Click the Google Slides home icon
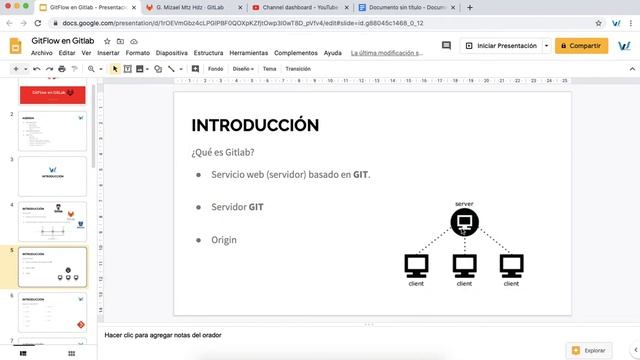640x360 pixels. click(x=16, y=46)
